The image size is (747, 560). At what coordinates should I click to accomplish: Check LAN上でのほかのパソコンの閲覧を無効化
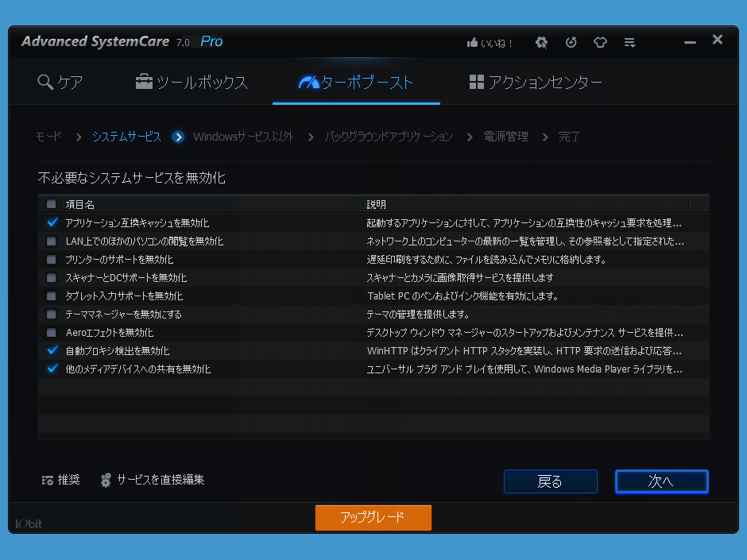pyautogui.click(x=51, y=241)
